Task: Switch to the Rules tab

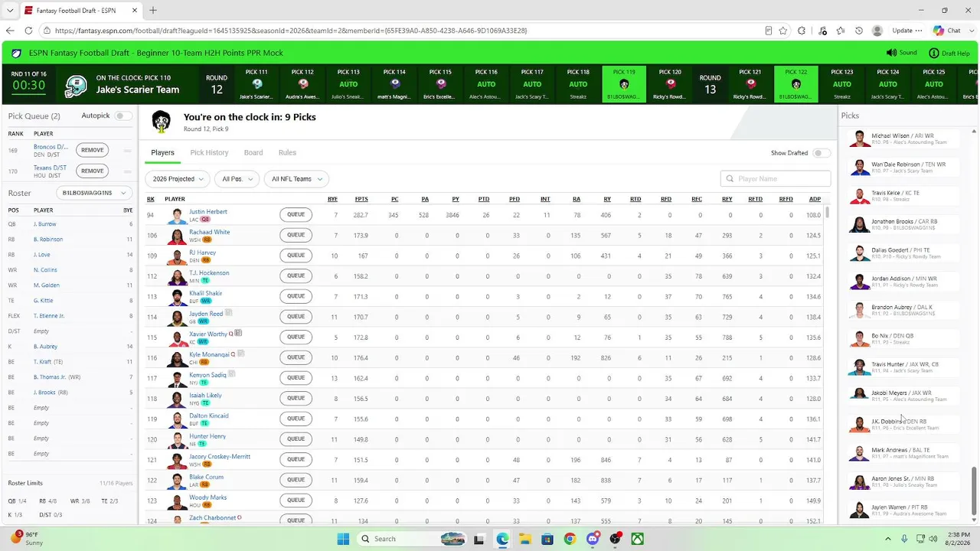Action: tap(287, 153)
